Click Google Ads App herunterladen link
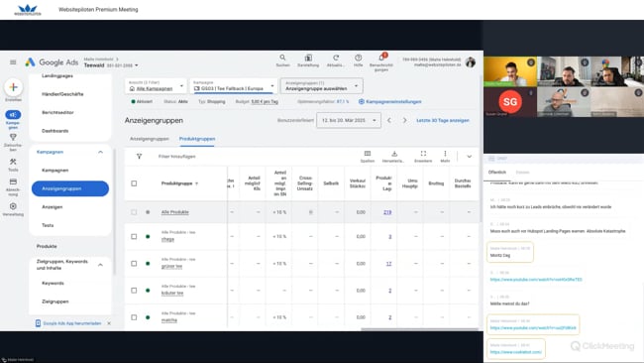 (x=72, y=323)
